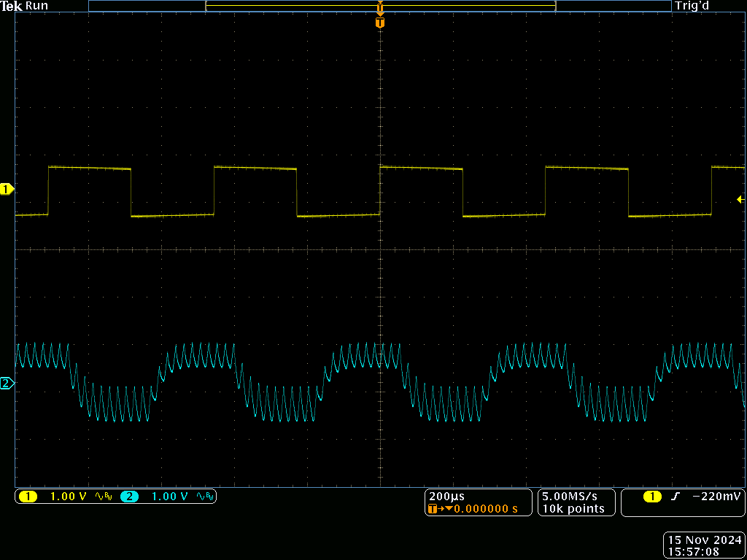Click channel 2 bandwidth limit icon
Image resolution: width=747 pixels, height=560 pixels.
coord(204,497)
